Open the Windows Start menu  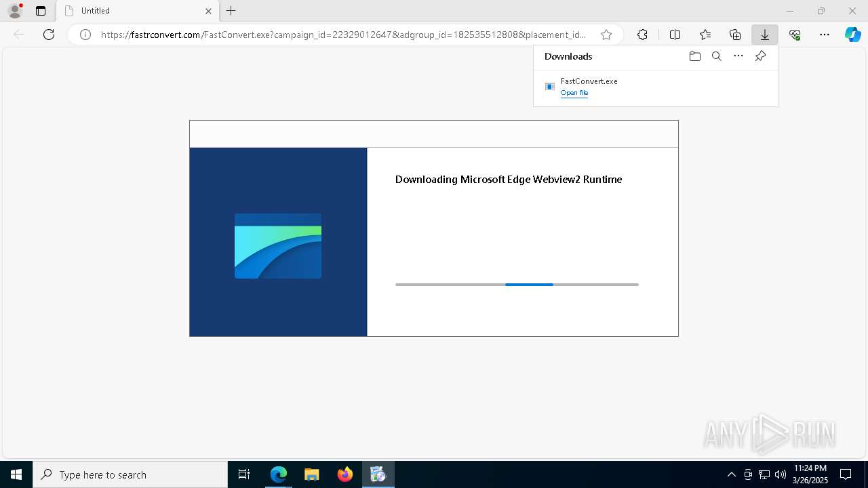tap(16, 474)
